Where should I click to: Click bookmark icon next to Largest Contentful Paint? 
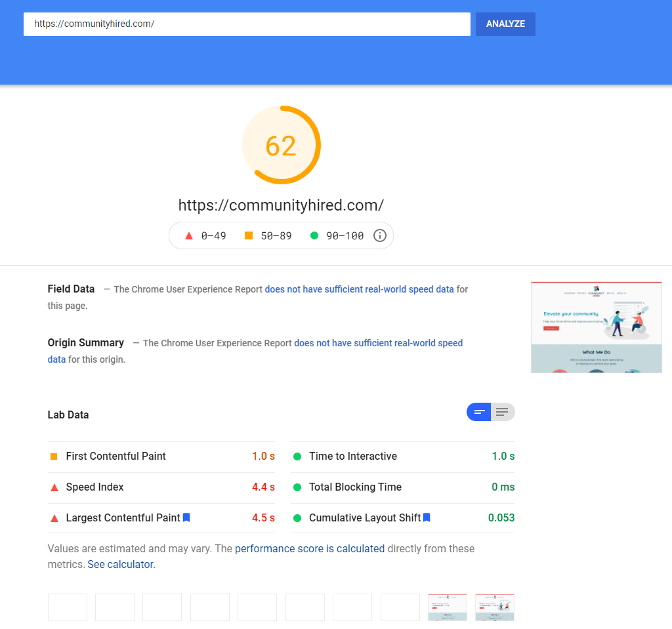pos(186,517)
